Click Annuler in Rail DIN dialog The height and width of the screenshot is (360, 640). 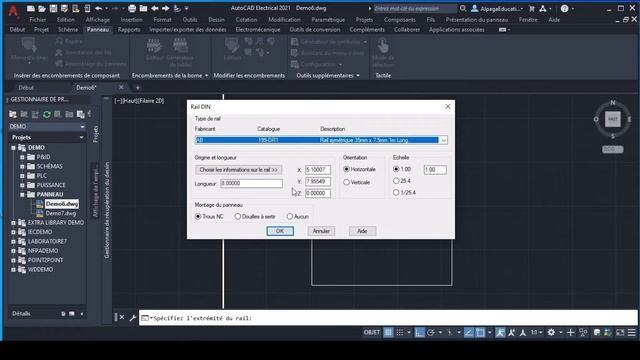click(x=321, y=231)
